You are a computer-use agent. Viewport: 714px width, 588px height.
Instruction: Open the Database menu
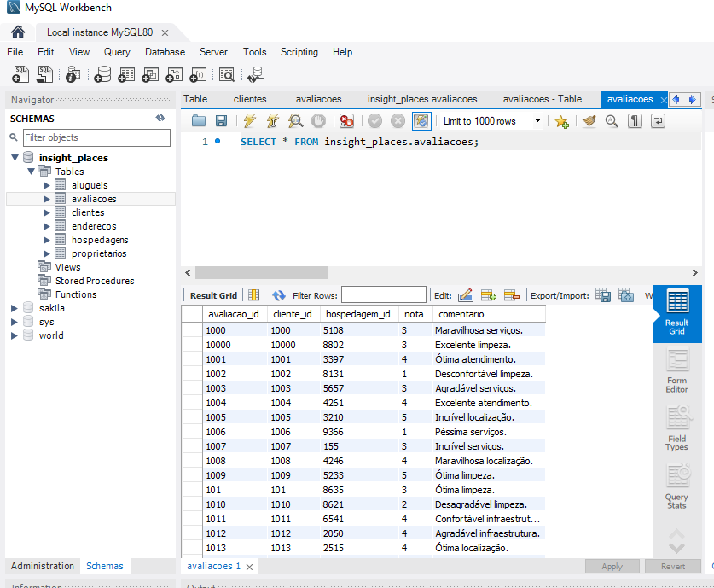(165, 52)
